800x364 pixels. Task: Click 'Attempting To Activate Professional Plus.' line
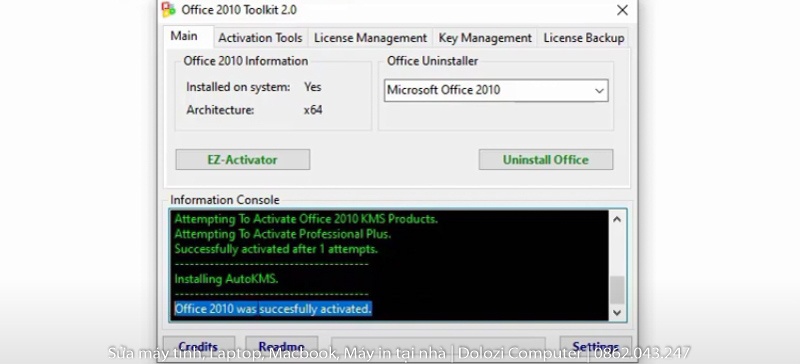283,234
